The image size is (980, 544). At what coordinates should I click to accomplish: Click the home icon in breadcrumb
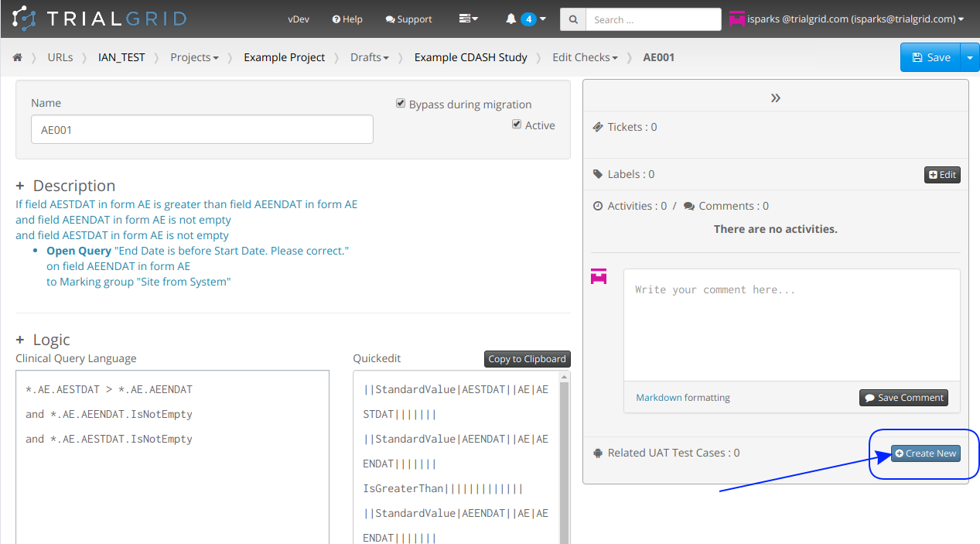(17, 57)
